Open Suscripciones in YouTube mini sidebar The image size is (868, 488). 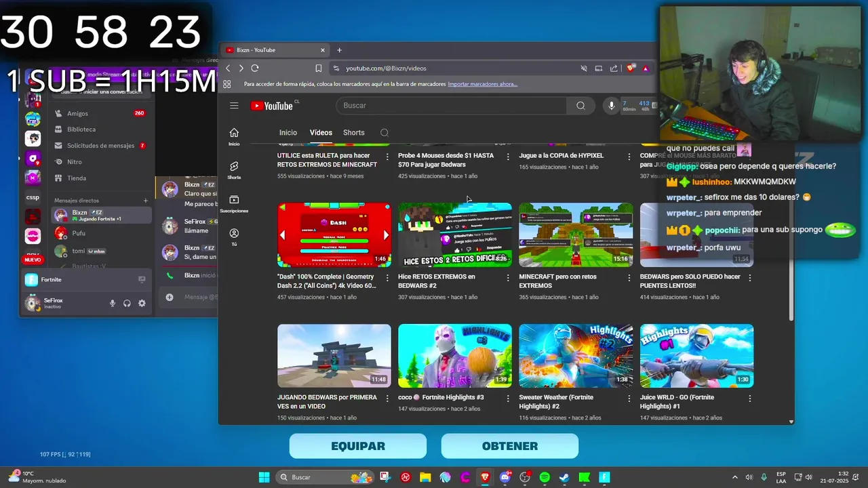(x=234, y=203)
